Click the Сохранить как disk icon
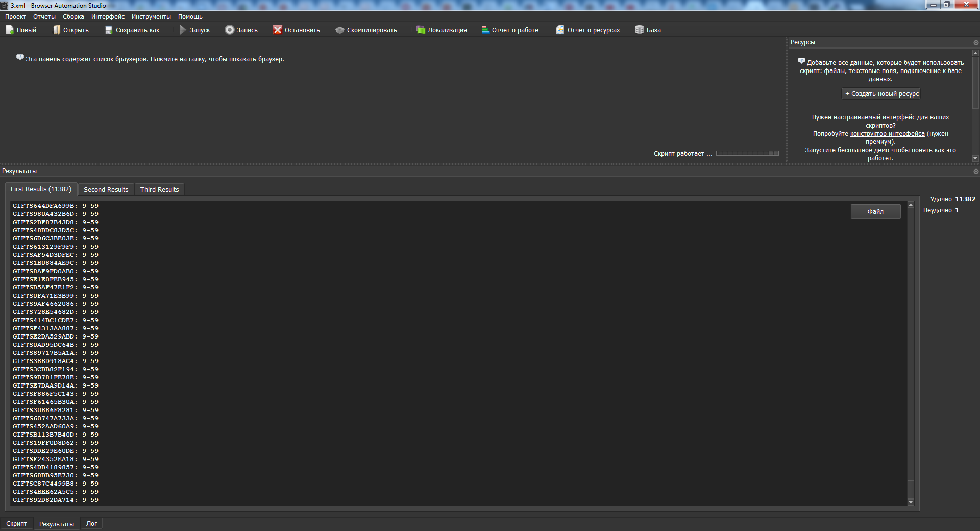The image size is (980, 531). point(109,30)
